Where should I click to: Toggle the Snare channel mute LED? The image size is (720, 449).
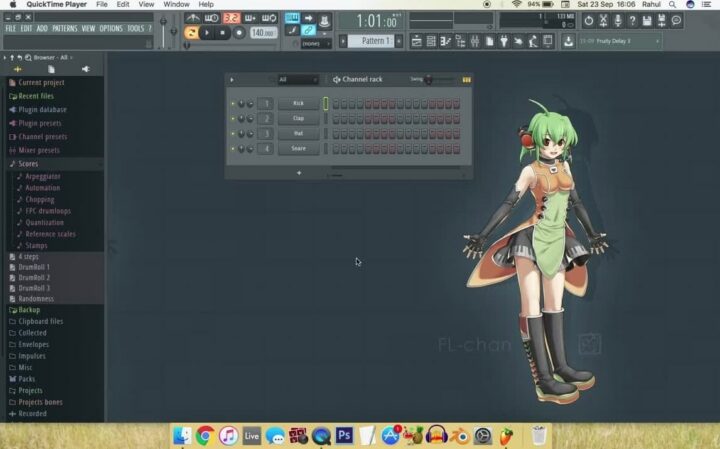(x=233, y=148)
